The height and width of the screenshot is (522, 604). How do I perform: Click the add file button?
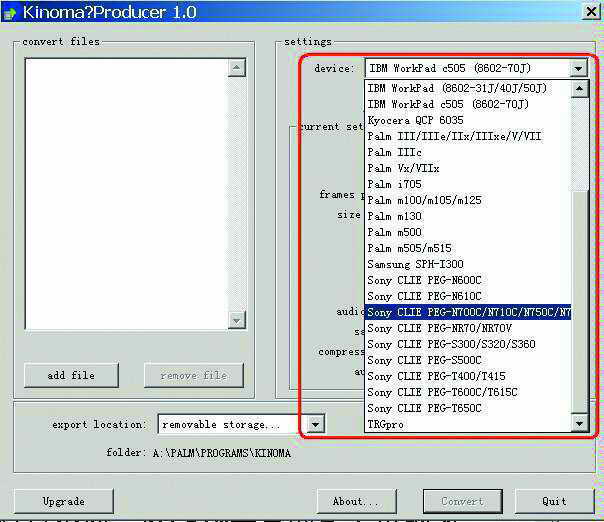(x=71, y=375)
